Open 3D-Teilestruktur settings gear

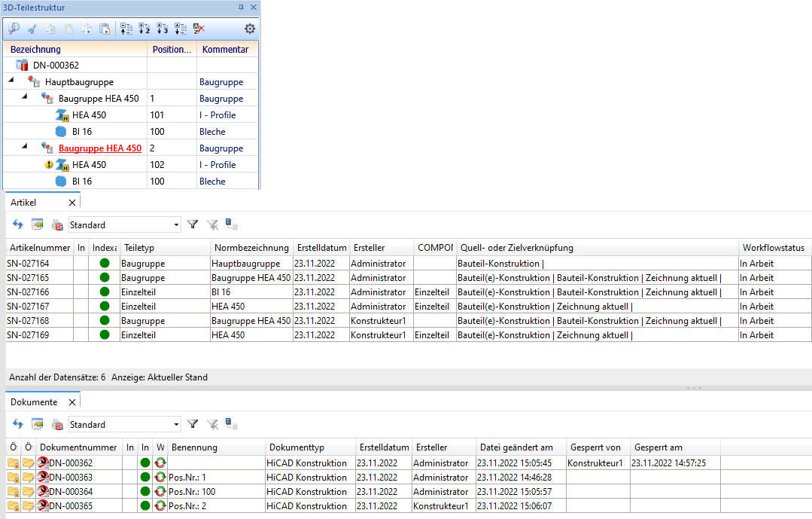[x=250, y=29]
